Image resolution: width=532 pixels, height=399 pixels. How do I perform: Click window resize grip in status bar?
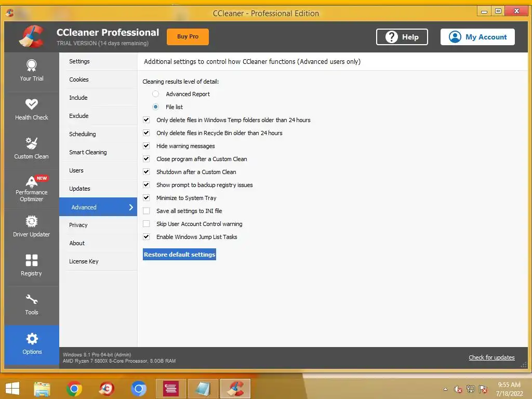(x=524, y=365)
